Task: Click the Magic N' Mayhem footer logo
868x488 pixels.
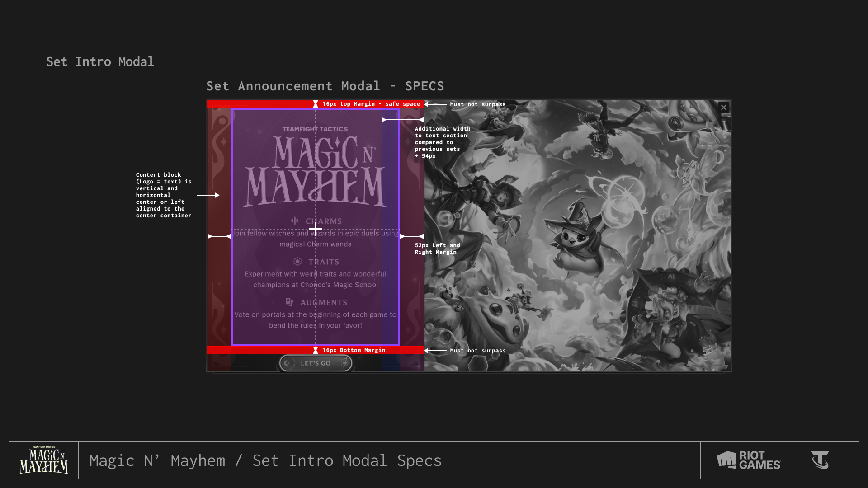Action: pyautogui.click(x=44, y=460)
